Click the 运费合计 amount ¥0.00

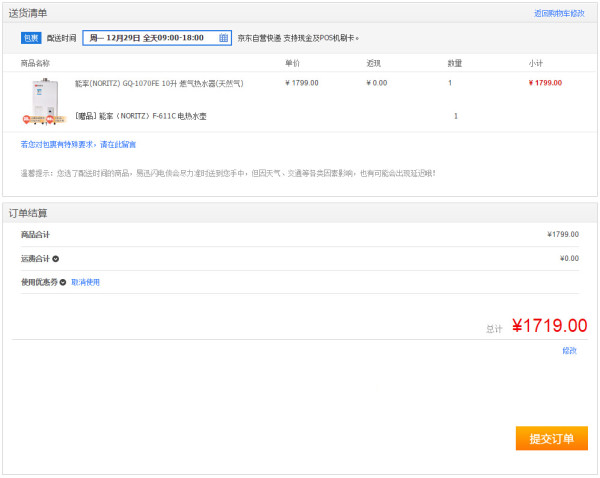click(x=569, y=259)
